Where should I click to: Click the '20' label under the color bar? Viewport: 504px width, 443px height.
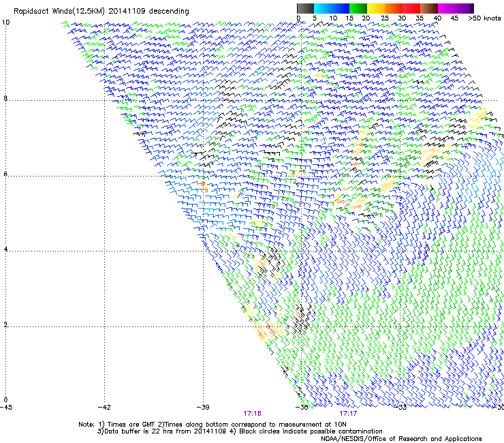(x=366, y=18)
